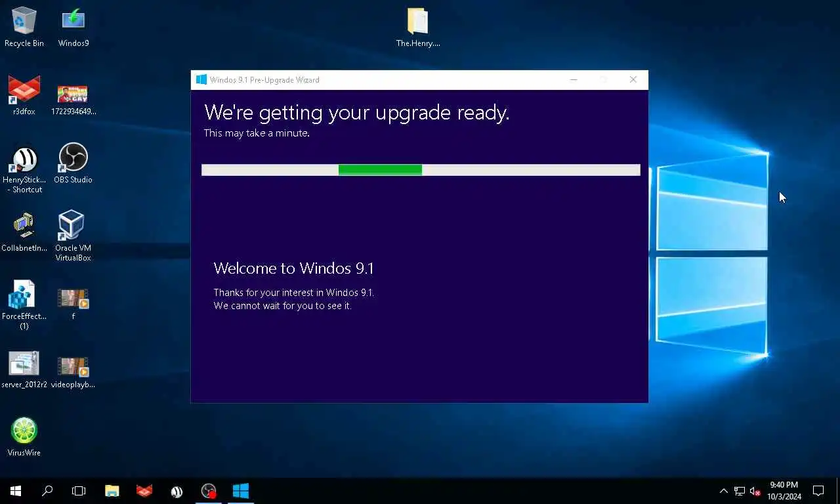Select the Windos9 desktop icon
The width and height of the screenshot is (840, 504).
[x=73, y=28]
